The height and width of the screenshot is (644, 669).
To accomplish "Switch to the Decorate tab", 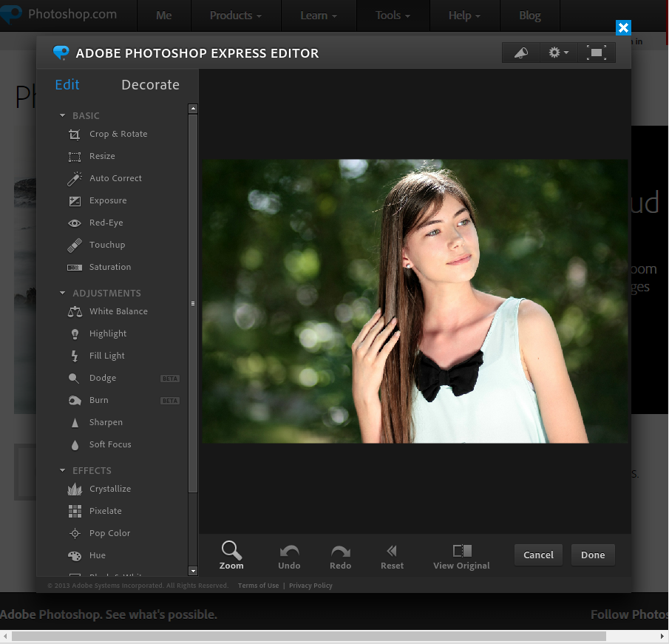I will click(x=150, y=85).
